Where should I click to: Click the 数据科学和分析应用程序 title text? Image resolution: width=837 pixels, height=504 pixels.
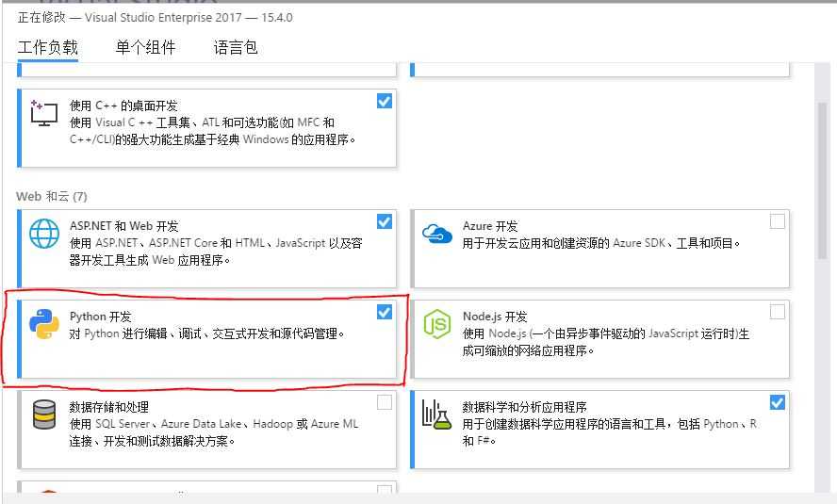[x=525, y=407]
